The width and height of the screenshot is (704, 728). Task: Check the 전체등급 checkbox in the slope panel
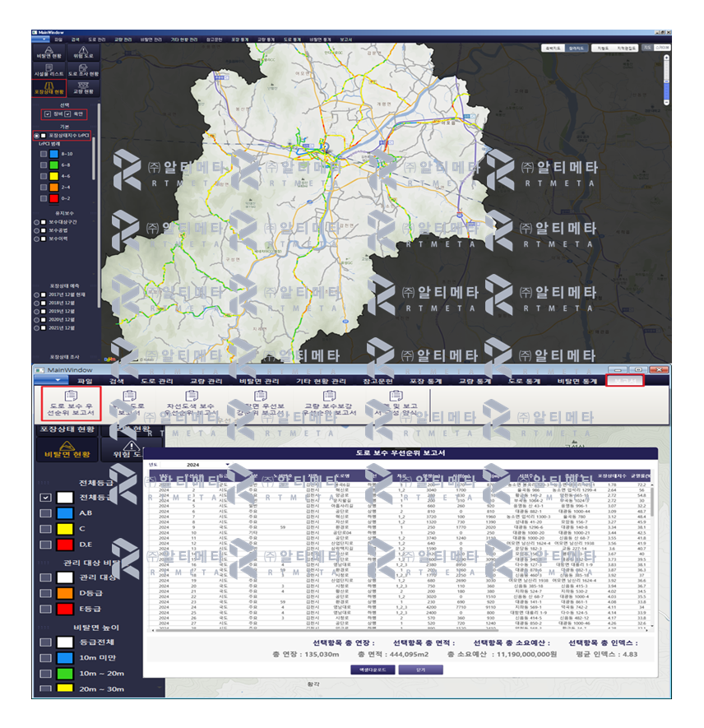[44, 498]
